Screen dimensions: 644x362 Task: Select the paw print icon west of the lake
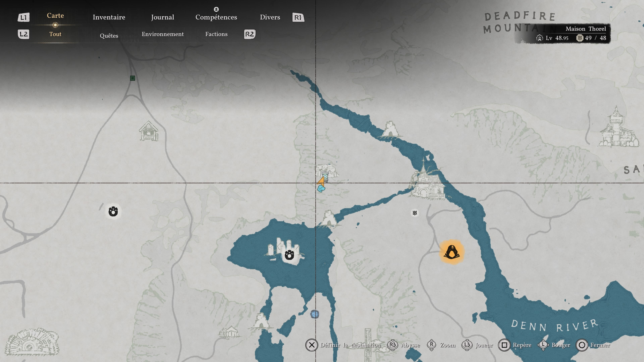(x=113, y=211)
